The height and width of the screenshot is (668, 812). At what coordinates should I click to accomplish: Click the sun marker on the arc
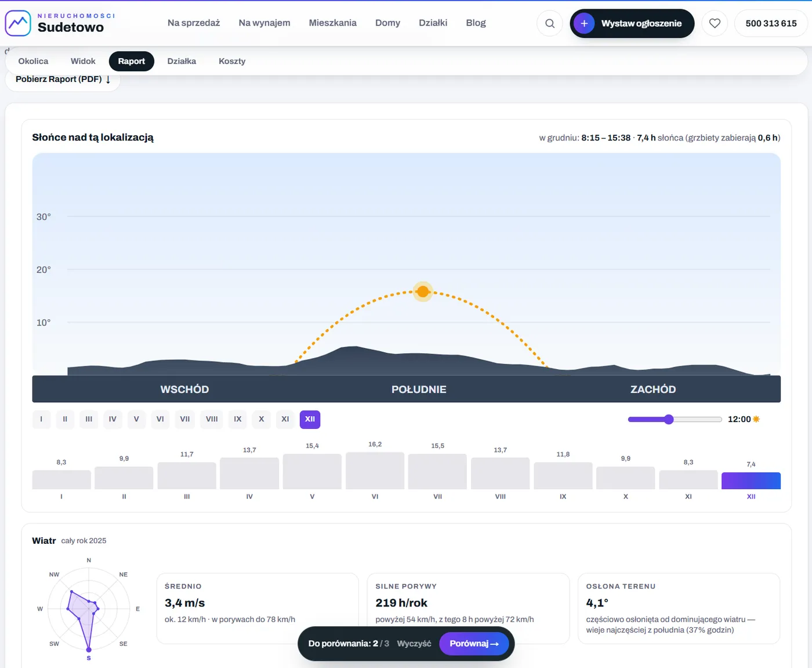click(423, 291)
